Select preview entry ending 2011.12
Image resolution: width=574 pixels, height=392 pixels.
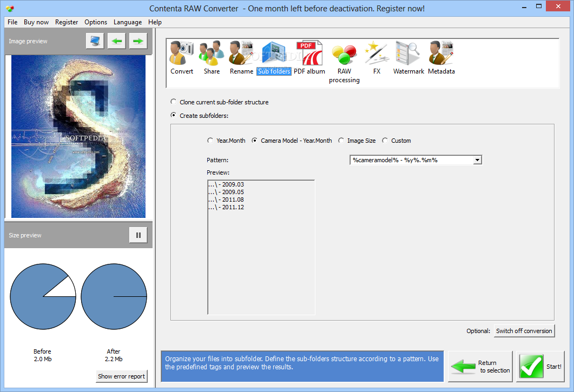click(226, 207)
